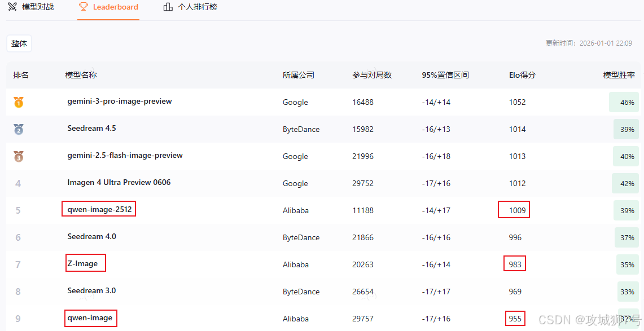Click the silver second-place medal icon

tap(19, 129)
